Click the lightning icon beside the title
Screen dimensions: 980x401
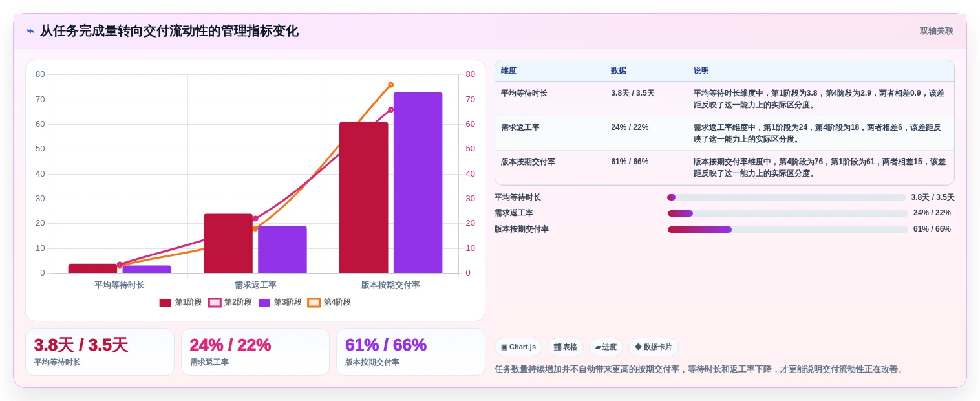(x=30, y=31)
